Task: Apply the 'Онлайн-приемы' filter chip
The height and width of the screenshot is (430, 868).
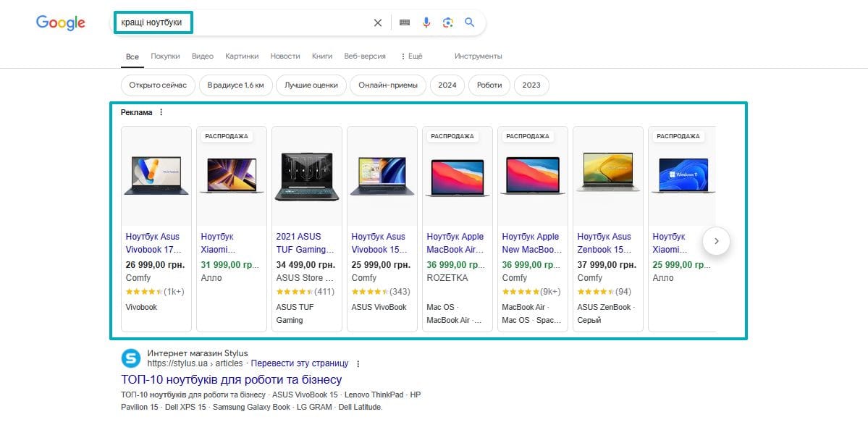Action: coord(388,85)
